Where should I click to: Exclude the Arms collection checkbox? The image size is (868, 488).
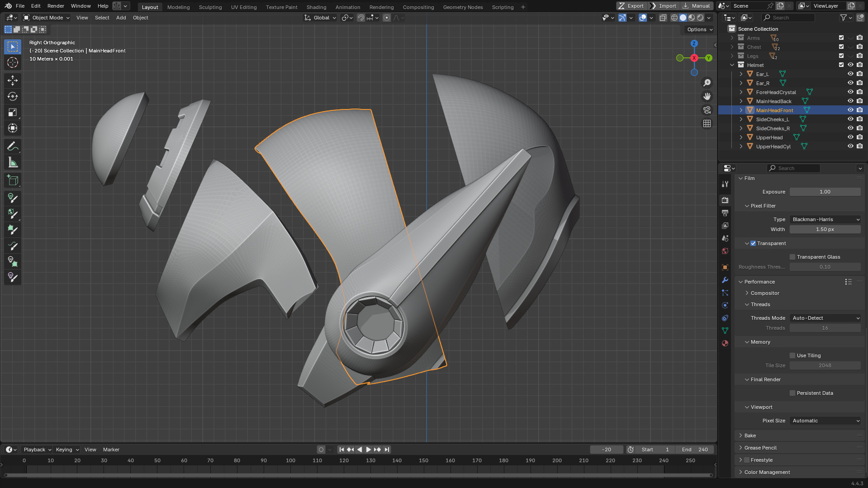(x=841, y=38)
